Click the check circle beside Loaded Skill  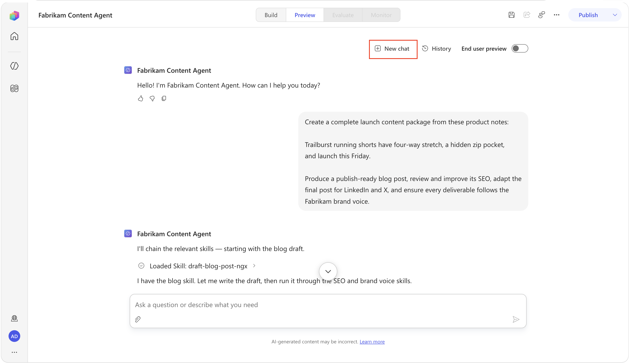141,266
